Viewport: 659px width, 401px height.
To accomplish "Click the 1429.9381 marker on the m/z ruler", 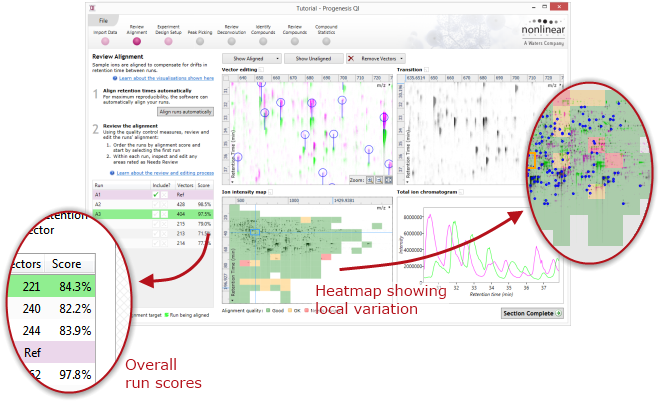I will coord(343,200).
